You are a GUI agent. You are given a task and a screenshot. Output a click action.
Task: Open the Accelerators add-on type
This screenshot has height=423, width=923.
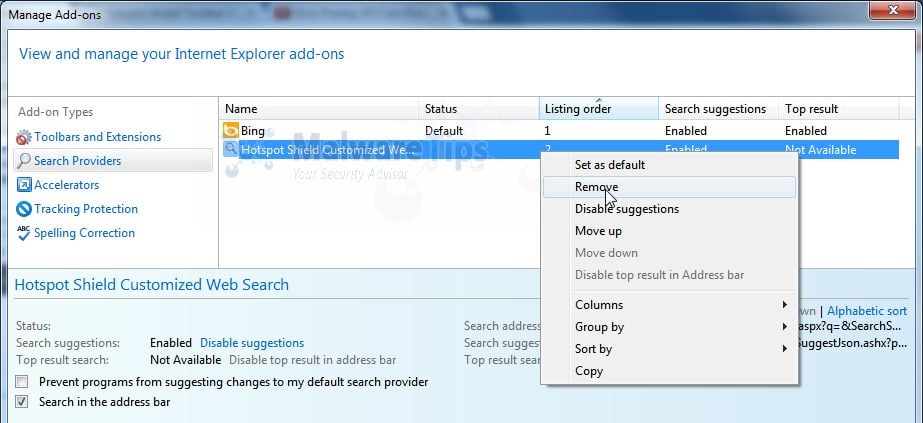click(x=67, y=185)
